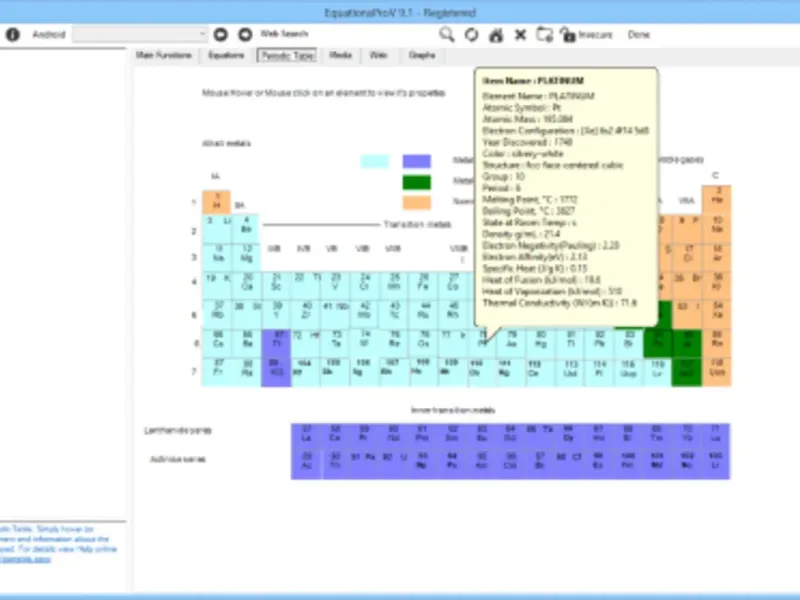This screenshot has width=800, height=600.
Task: Select the Barium (Ba) element cell
Action: click(247, 343)
